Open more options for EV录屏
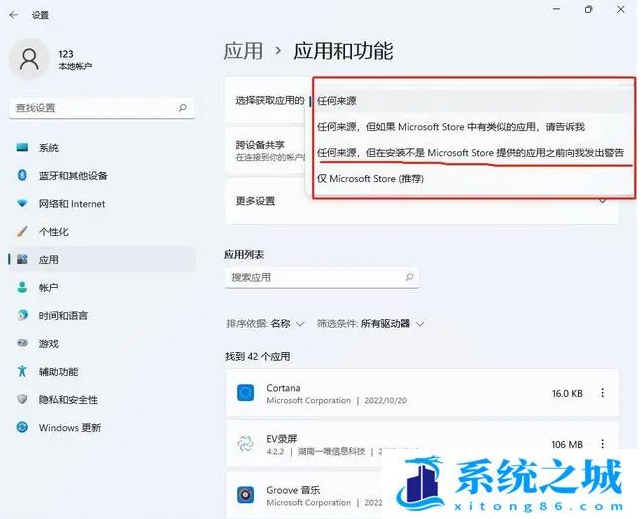This screenshot has height=519, width=642. click(602, 444)
